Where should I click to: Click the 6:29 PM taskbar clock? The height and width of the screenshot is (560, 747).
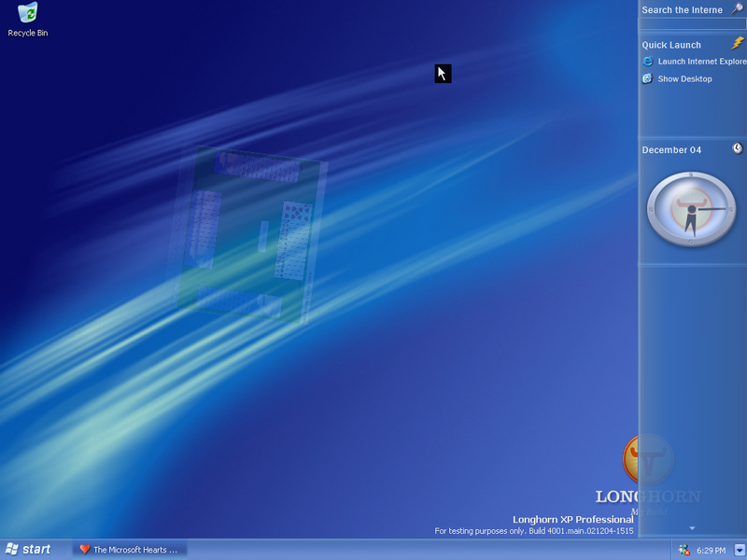(x=711, y=551)
